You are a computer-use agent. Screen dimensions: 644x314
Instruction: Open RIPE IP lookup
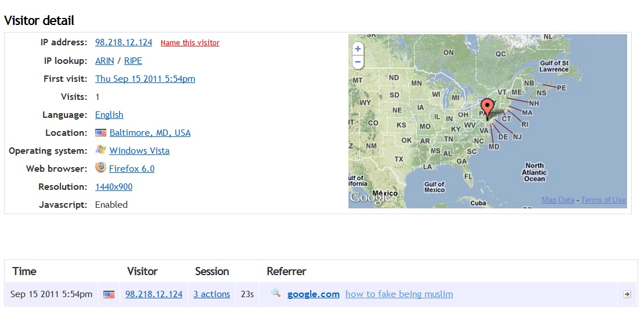point(133,61)
